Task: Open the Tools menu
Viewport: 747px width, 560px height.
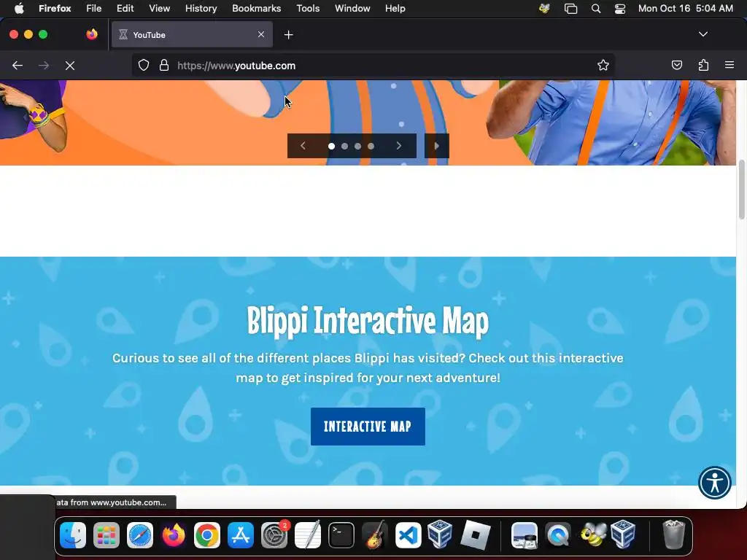Action: pyautogui.click(x=308, y=9)
